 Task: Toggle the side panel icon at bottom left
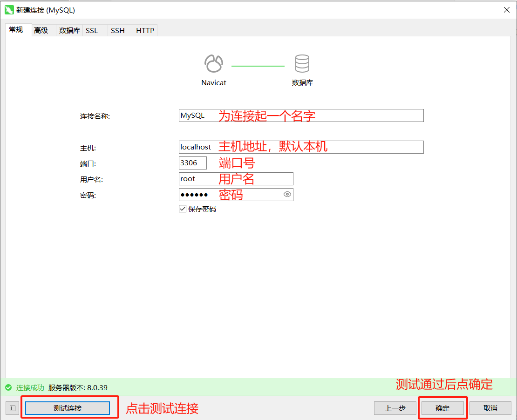pyautogui.click(x=13, y=408)
